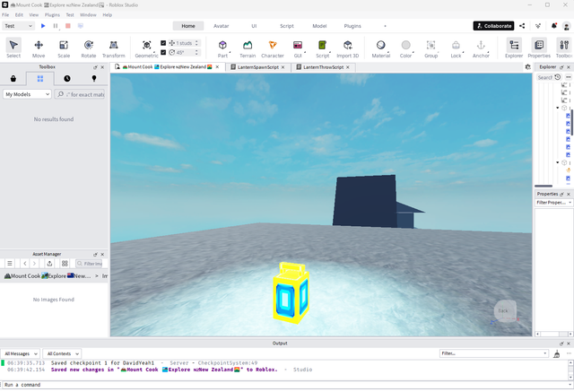Click the Share icon beside Collaborate
This screenshot has width=574, height=392.
(522, 26)
